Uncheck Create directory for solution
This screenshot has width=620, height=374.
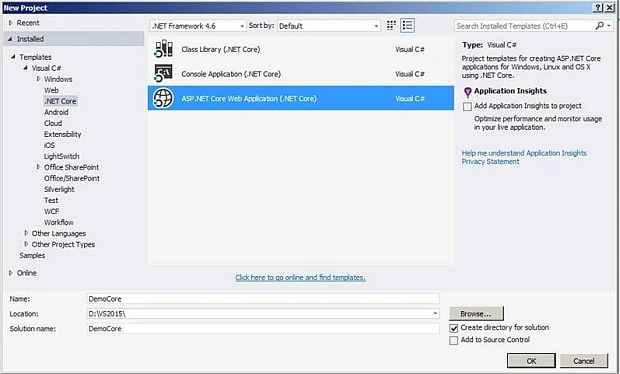coord(454,328)
